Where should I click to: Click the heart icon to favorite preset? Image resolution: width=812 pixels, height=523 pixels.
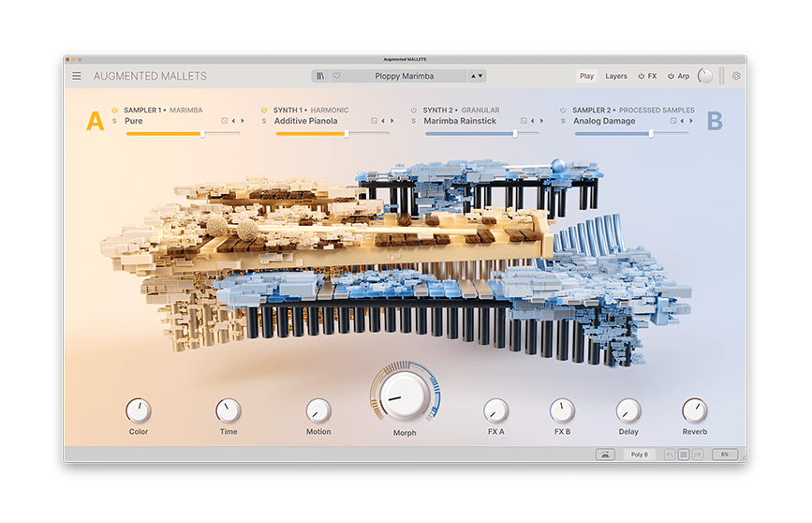click(336, 76)
